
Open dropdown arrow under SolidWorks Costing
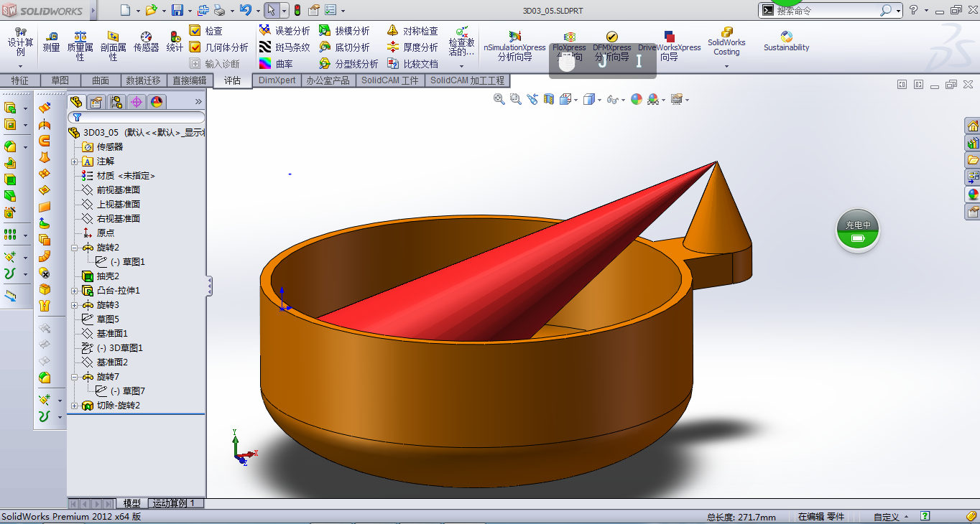tap(726, 66)
